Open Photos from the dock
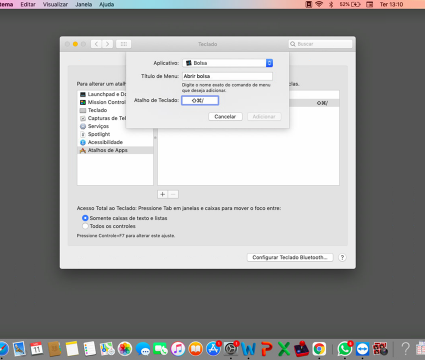 click(125, 349)
